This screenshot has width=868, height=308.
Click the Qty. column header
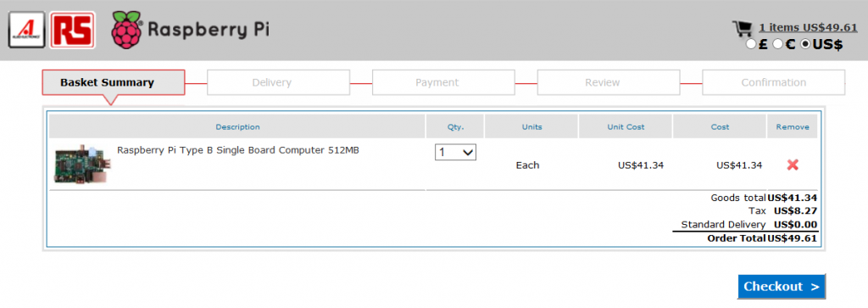pyautogui.click(x=455, y=127)
